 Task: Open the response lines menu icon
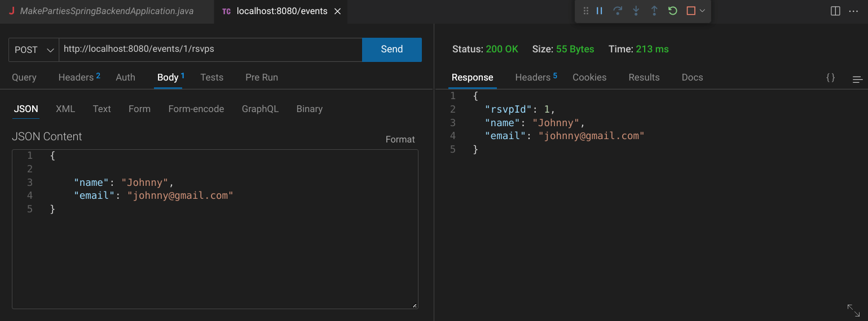(858, 79)
